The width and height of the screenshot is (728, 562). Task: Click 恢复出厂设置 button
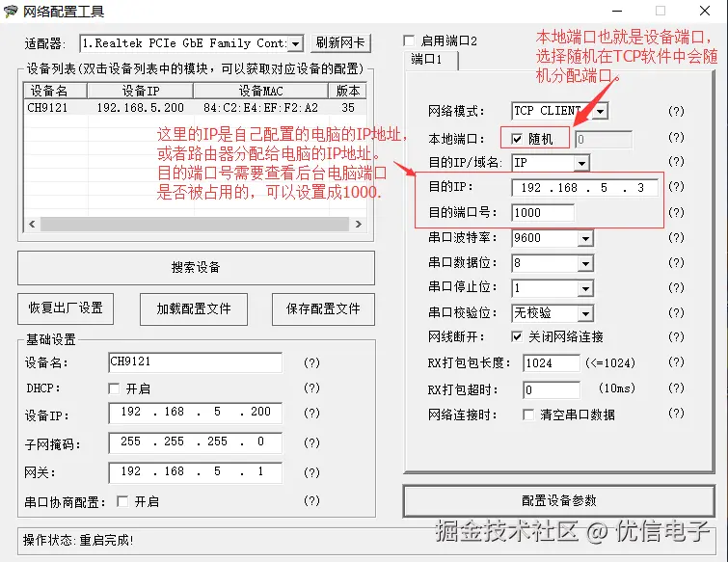coord(66,308)
